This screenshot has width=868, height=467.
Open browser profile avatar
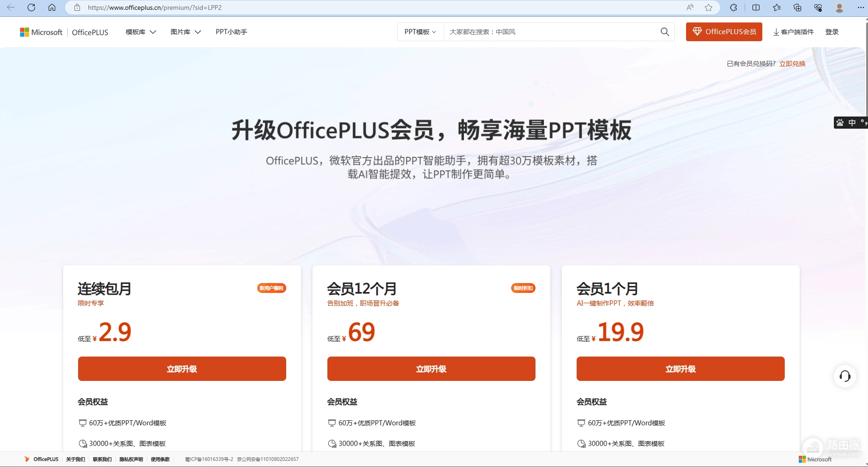coord(839,7)
